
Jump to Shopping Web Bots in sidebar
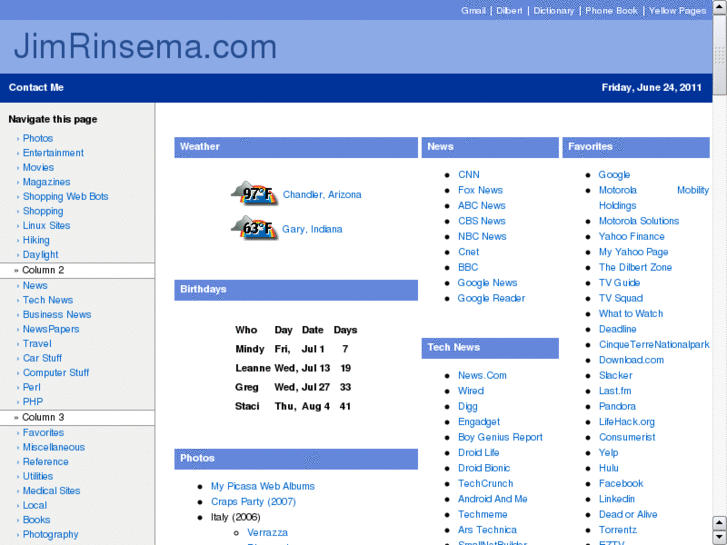[65, 196]
